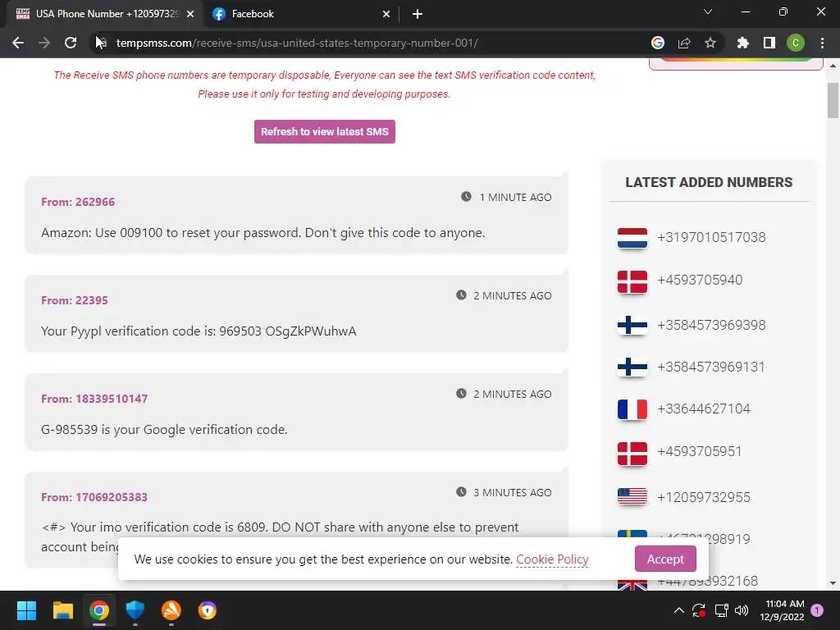840x630 pixels.
Task: Open the orange keyhole taskbar app
Action: pyautogui.click(x=208, y=610)
